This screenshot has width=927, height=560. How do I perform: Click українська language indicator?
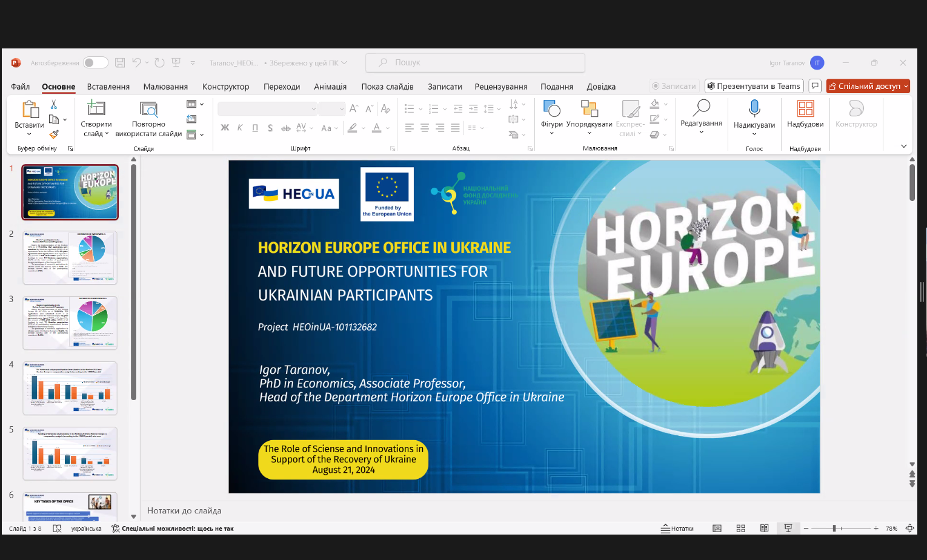(86, 529)
